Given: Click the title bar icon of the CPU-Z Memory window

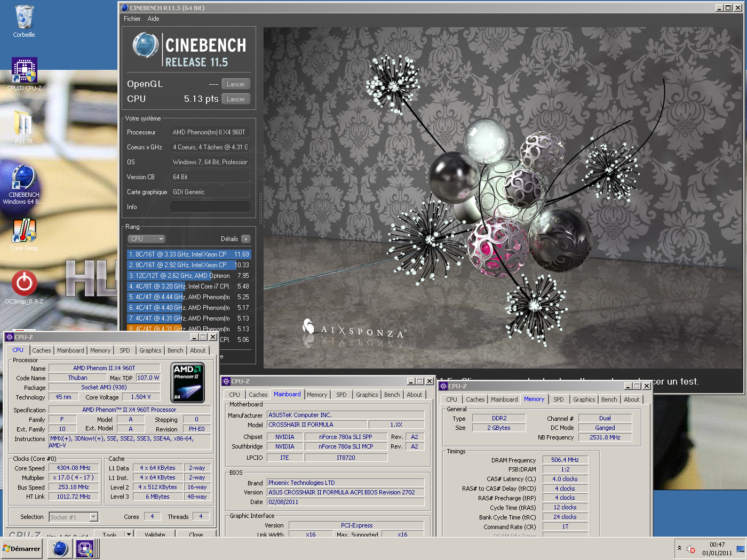Looking at the screenshot, I should 443,386.
